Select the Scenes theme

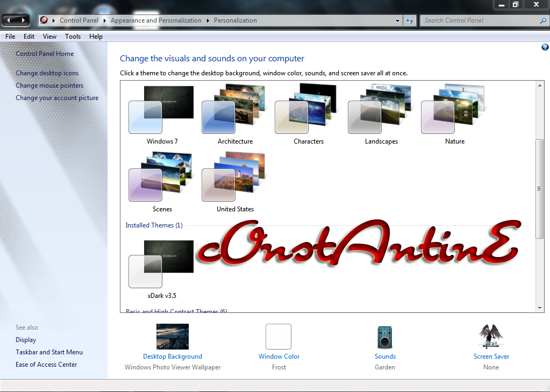[x=162, y=182]
